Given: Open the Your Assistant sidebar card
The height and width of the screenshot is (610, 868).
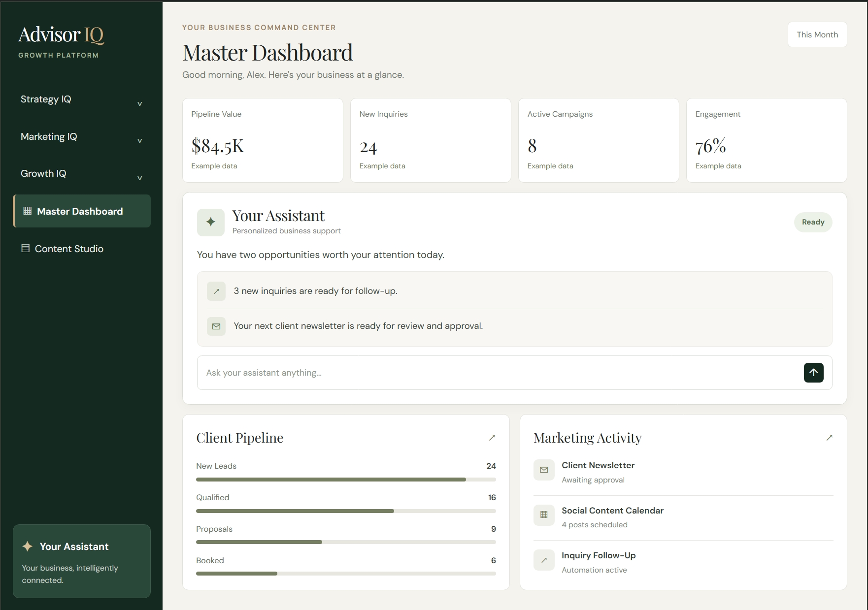Looking at the screenshot, I should click(81, 561).
